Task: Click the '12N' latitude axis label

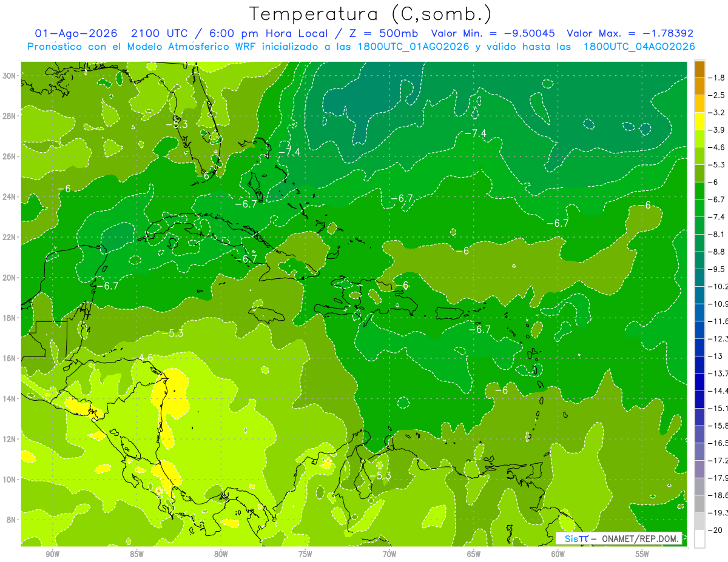Action: 9,439
